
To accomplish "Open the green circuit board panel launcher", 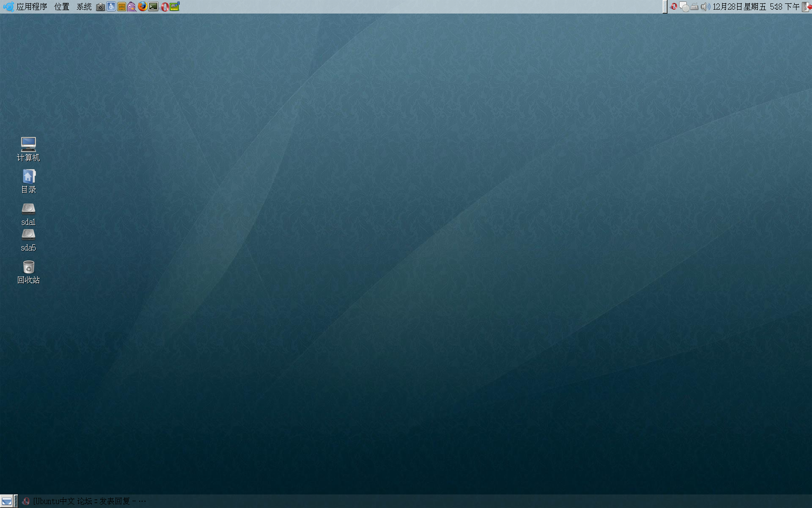I will tap(174, 6).
